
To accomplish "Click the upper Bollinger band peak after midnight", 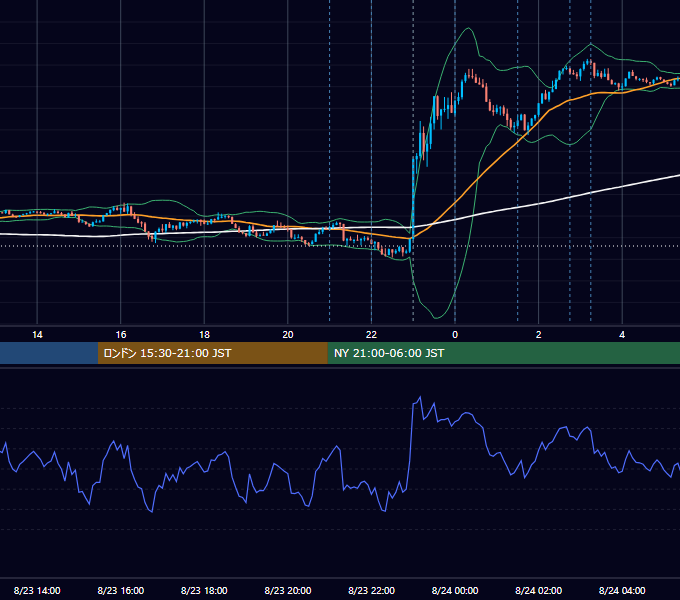I will pos(468,28).
